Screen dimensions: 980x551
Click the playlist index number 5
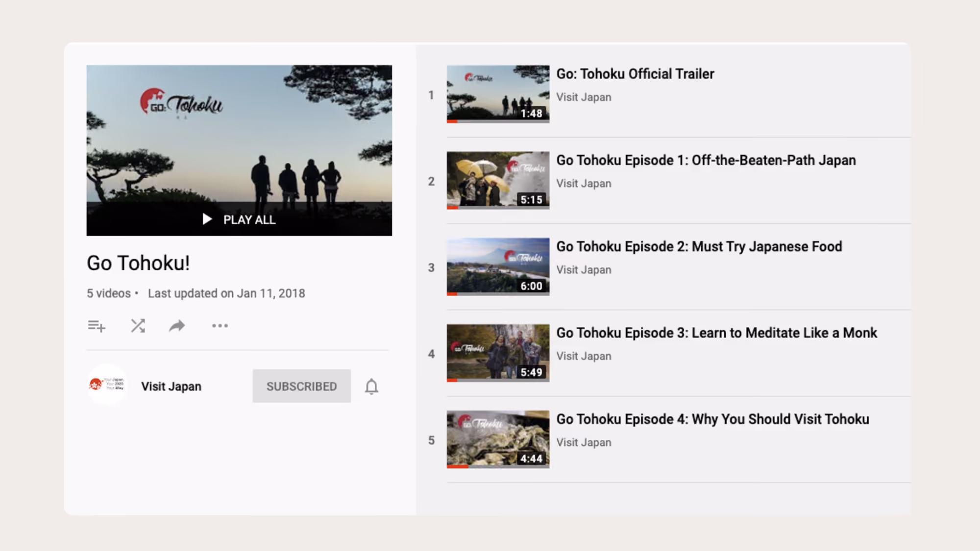(431, 440)
